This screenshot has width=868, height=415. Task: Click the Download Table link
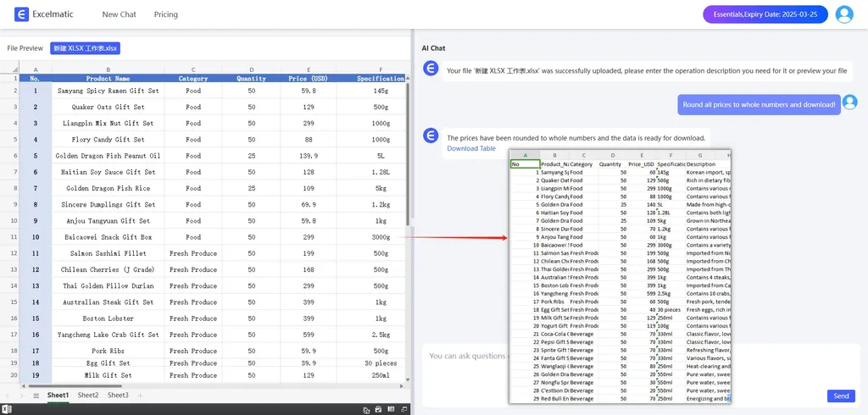[x=471, y=148]
